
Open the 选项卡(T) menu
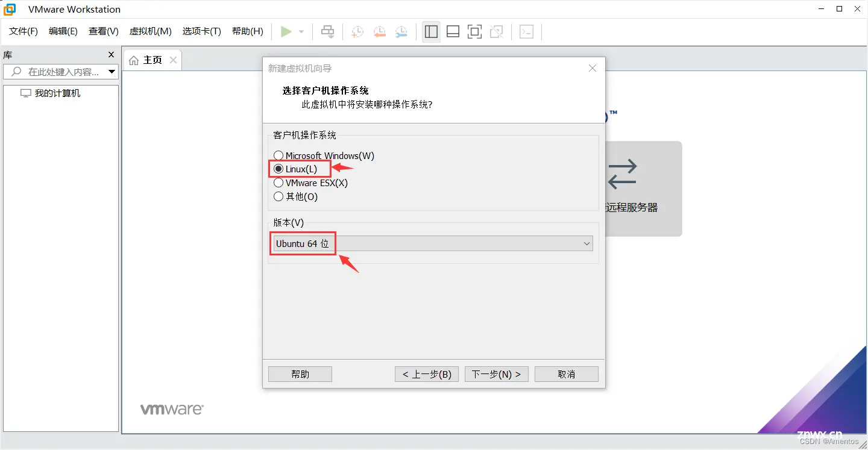(202, 31)
